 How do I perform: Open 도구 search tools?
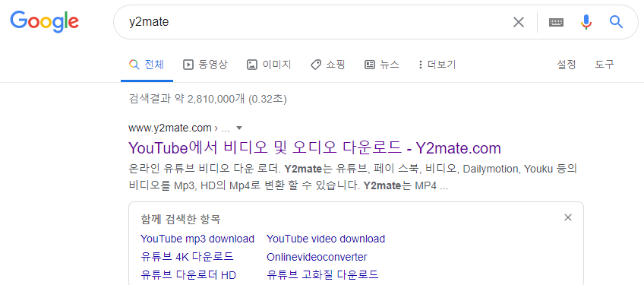click(605, 65)
